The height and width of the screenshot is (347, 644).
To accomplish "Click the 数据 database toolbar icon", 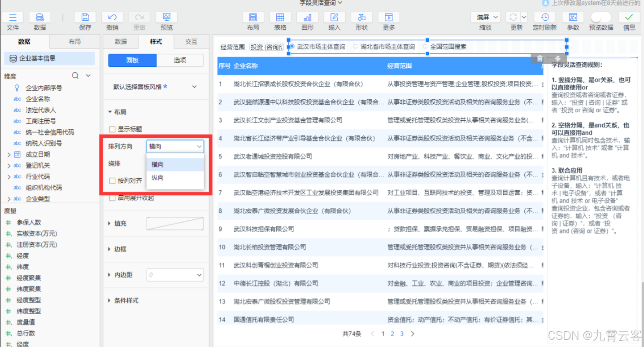I will click(x=40, y=18).
